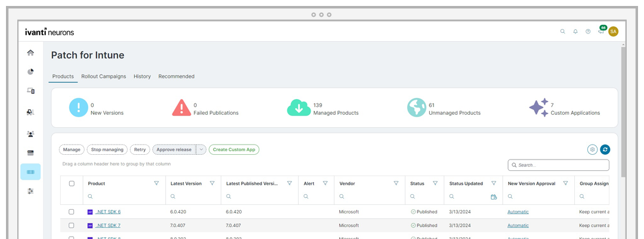644x239 pixels.
Task: Open the Latest Version column filter funnel
Action: click(212, 183)
